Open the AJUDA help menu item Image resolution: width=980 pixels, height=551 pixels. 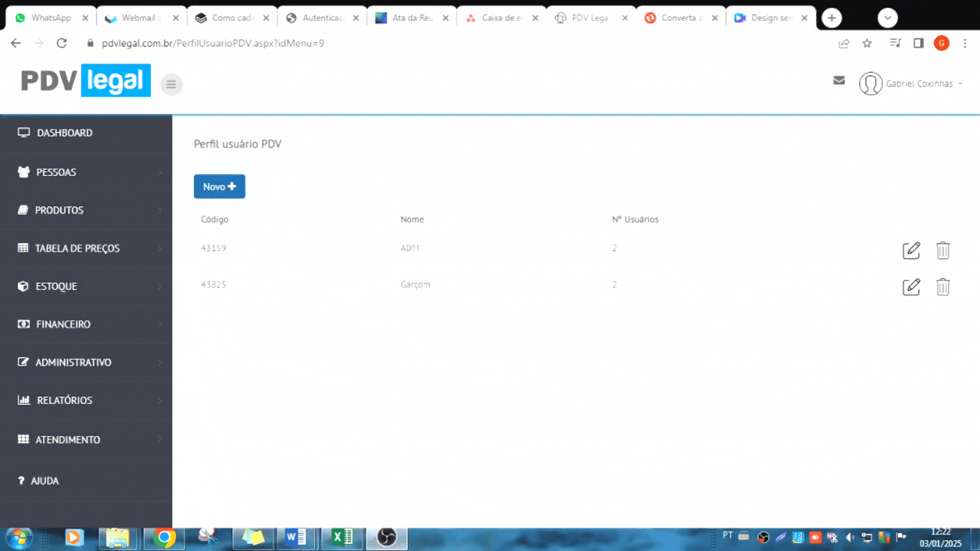pos(44,481)
